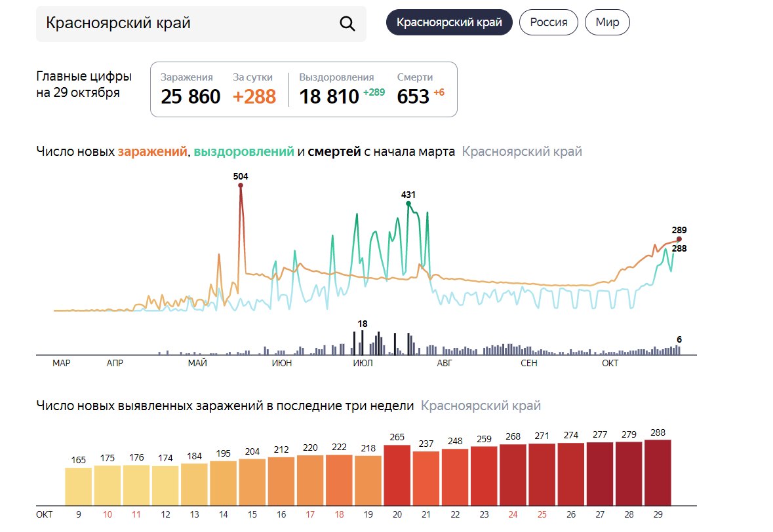This screenshot has width=773, height=532.
Task: Click the daily increase +288 figure
Action: coord(254,97)
